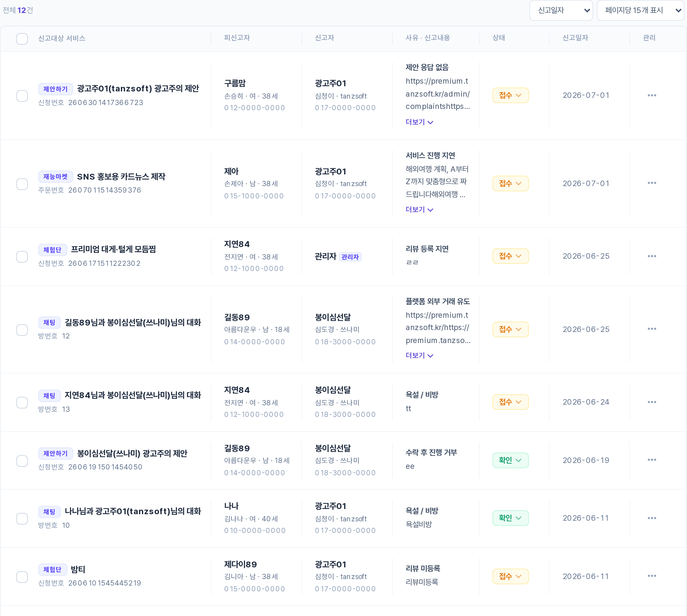The width and height of the screenshot is (687, 616).
Task: Click the 제다이89 reported user name
Action: pos(240,564)
